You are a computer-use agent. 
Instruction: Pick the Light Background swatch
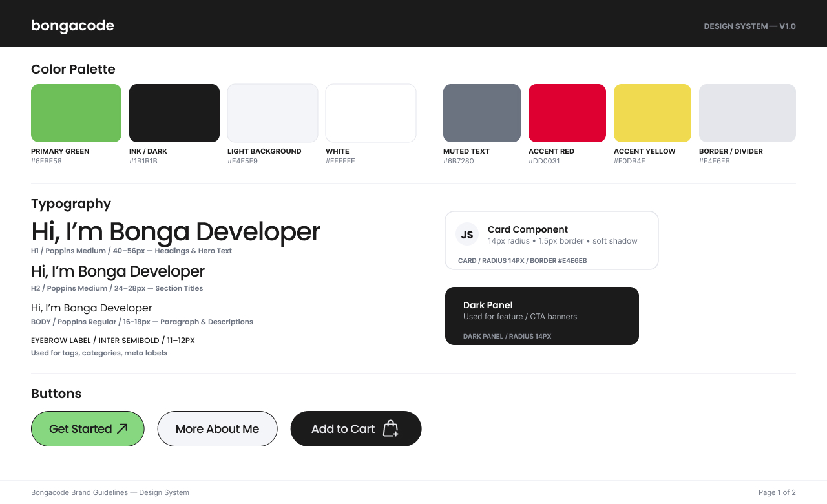(x=273, y=113)
